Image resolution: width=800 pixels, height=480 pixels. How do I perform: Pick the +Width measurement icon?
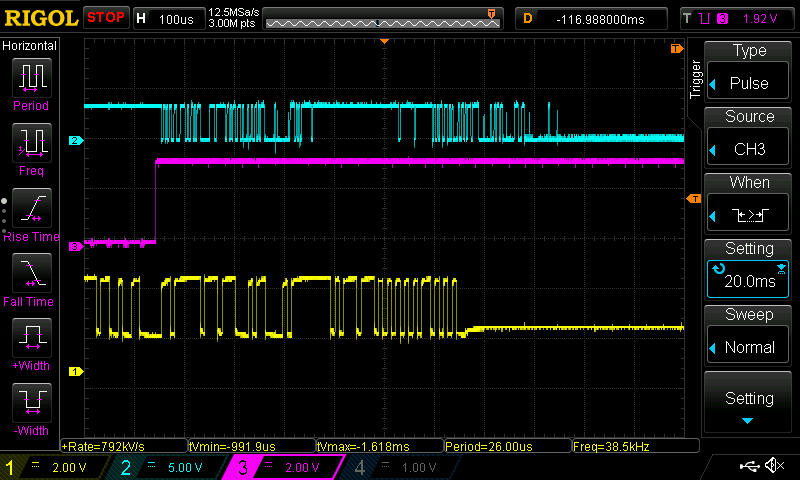[x=30, y=338]
